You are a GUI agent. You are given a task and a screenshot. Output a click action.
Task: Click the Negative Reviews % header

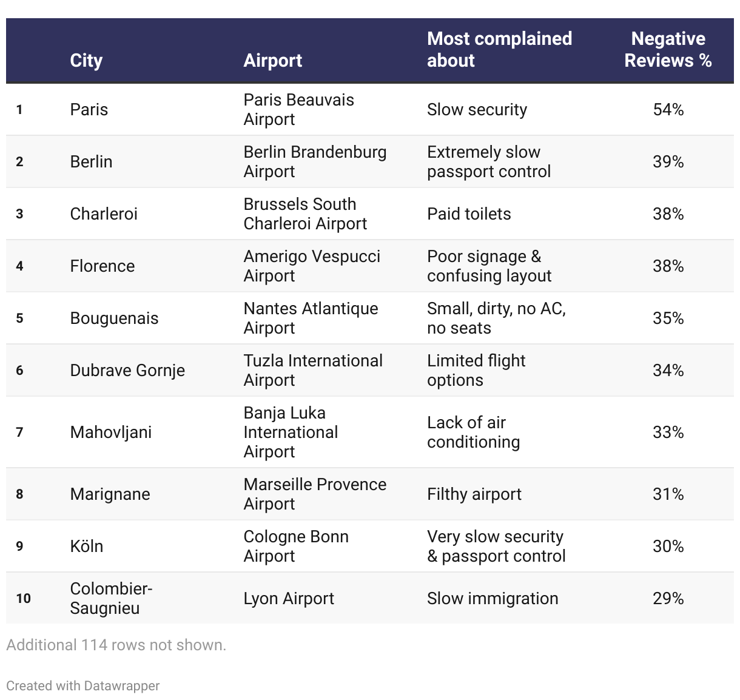tap(668, 50)
